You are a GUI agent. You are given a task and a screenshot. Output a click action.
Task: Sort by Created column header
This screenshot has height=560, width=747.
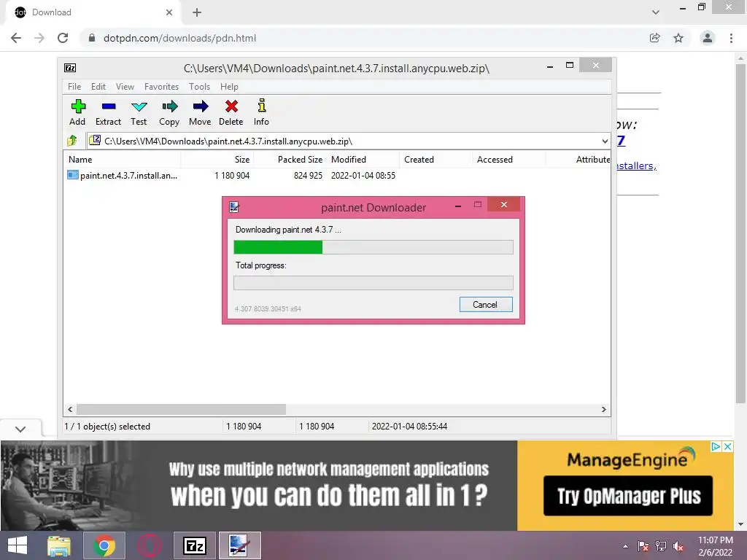pyautogui.click(x=436, y=160)
